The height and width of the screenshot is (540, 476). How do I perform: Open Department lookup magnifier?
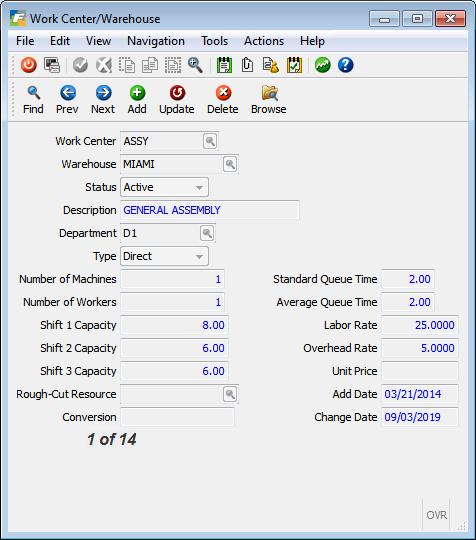click(x=207, y=233)
